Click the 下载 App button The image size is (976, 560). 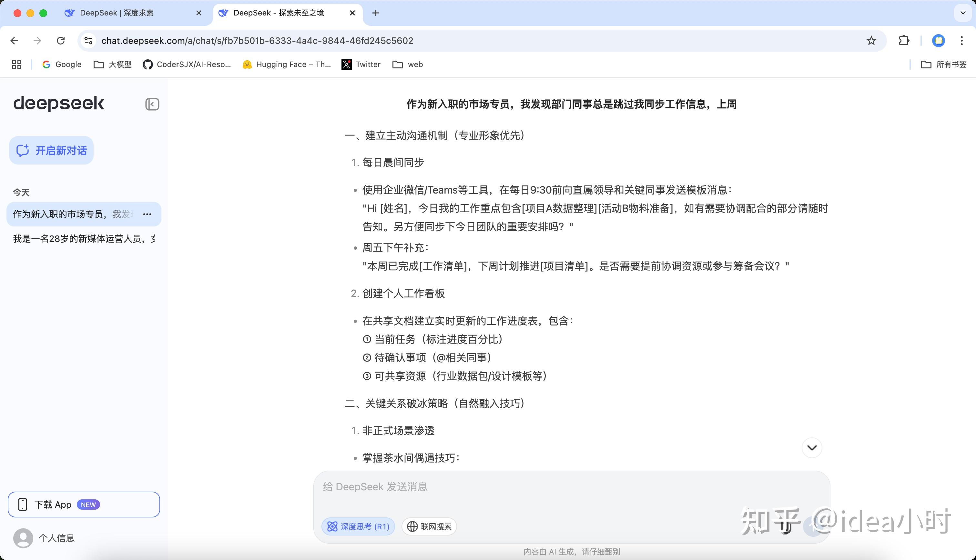coord(84,505)
